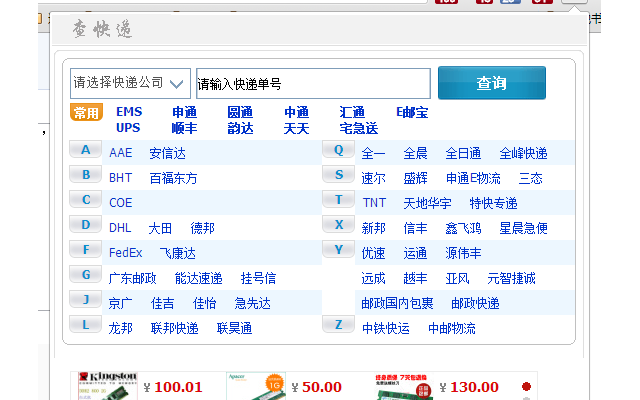
Task: Click the letter J index button
Action: pyautogui.click(x=85, y=299)
